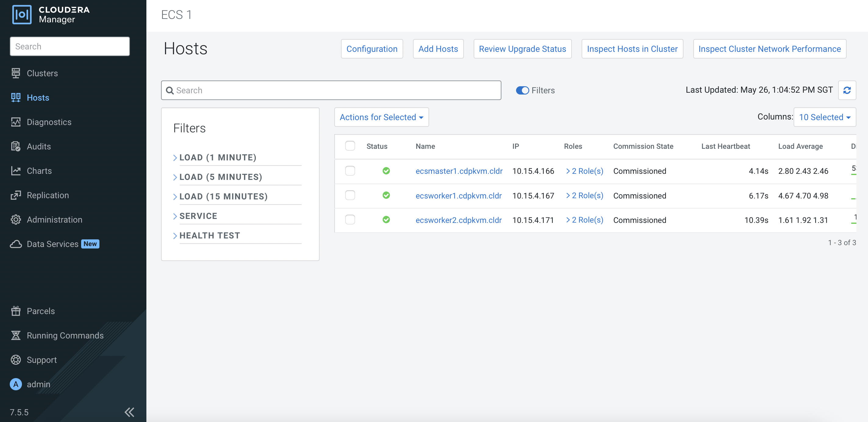
Task: Click the Cloudera Manager logo icon
Action: [x=22, y=14]
